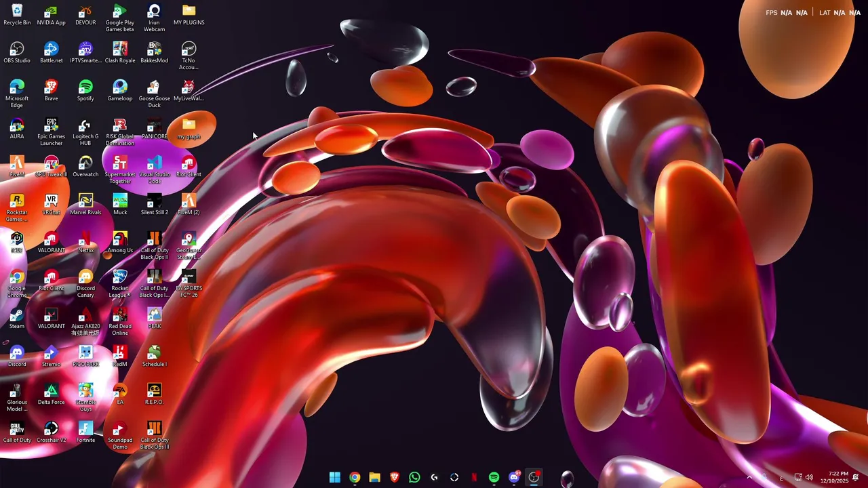This screenshot has width=868, height=488.
Task: Open the Windows Start menu
Action: pyautogui.click(x=334, y=477)
